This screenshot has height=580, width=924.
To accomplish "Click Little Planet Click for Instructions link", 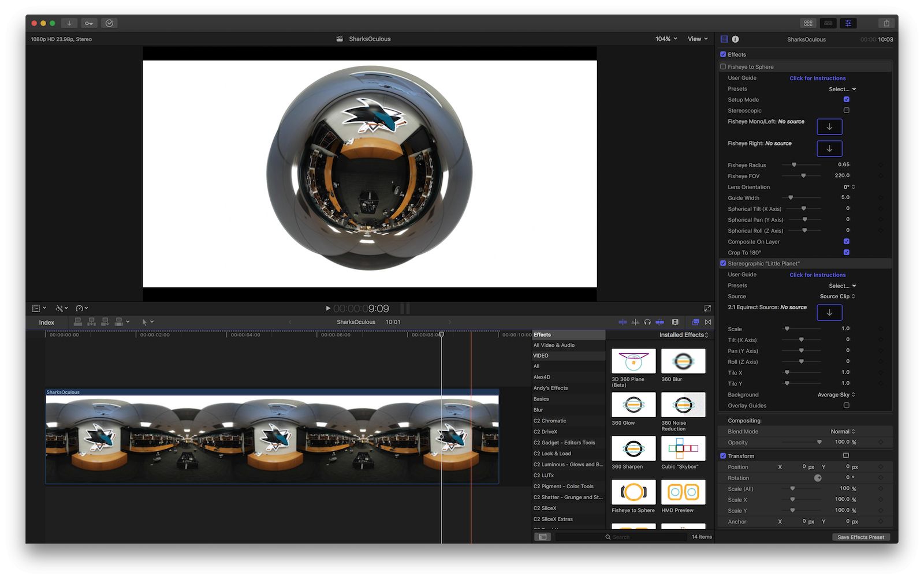I will tap(817, 275).
